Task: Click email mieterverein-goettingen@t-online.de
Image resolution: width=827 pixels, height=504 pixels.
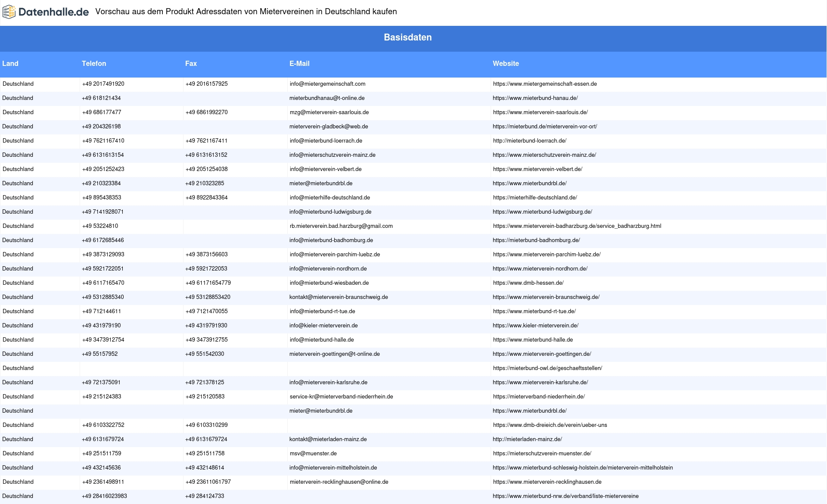Action: (x=335, y=354)
